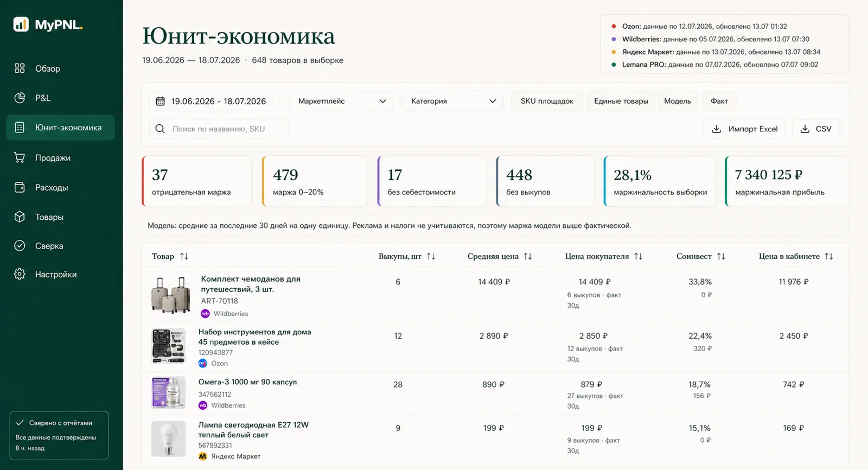Open the 17 без себестоимости card

[x=432, y=181]
